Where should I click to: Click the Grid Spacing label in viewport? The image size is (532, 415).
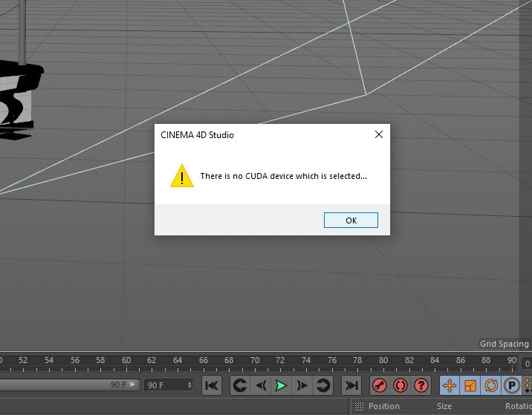[x=505, y=344]
